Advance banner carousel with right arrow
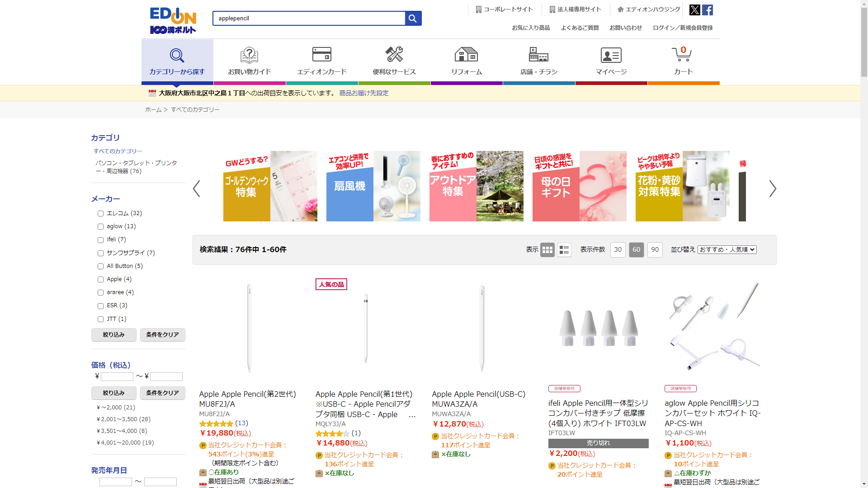 click(x=772, y=189)
